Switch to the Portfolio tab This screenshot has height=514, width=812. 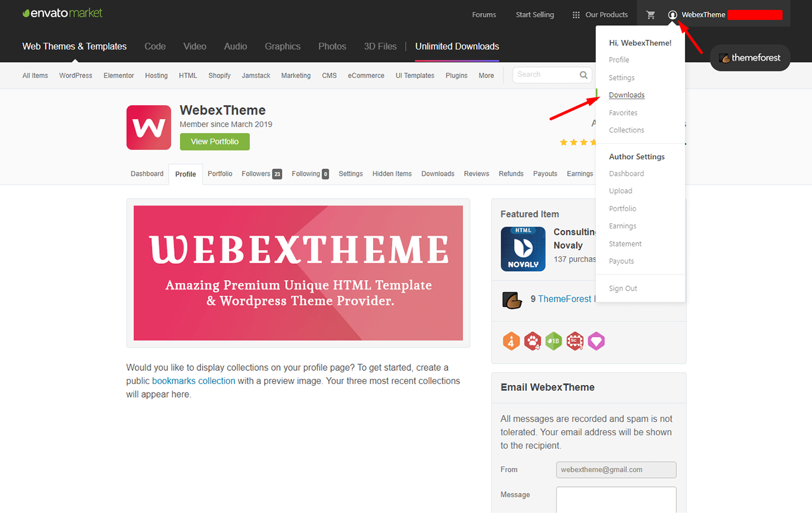[x=219, y=173]
